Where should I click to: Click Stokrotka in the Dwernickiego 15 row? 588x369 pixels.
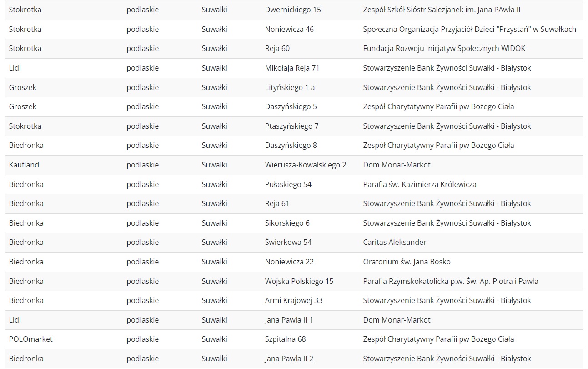click(x=25, y=10)
